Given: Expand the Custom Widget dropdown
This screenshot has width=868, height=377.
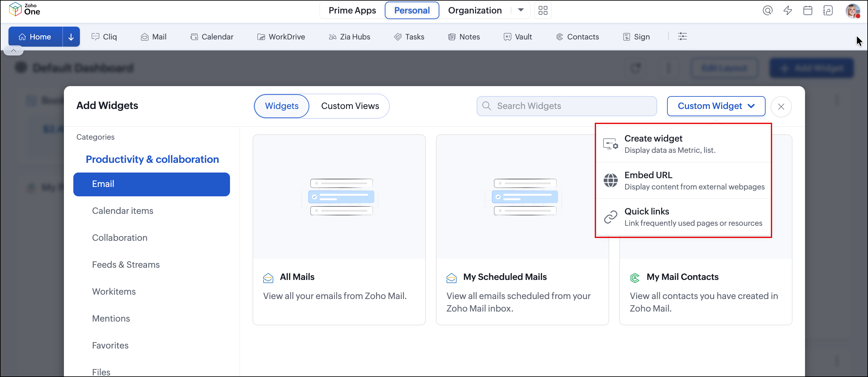Looking at the screenshot, I should point(716,106).
